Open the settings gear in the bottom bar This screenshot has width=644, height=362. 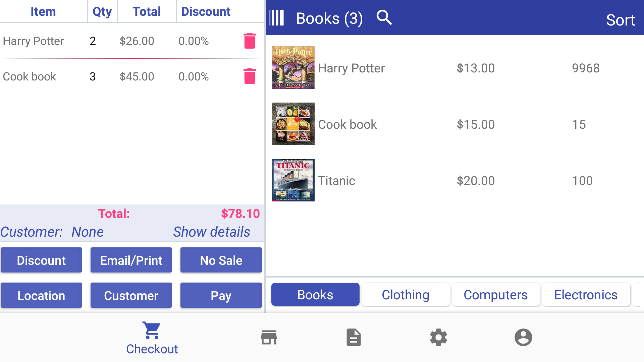click(438, 337)
